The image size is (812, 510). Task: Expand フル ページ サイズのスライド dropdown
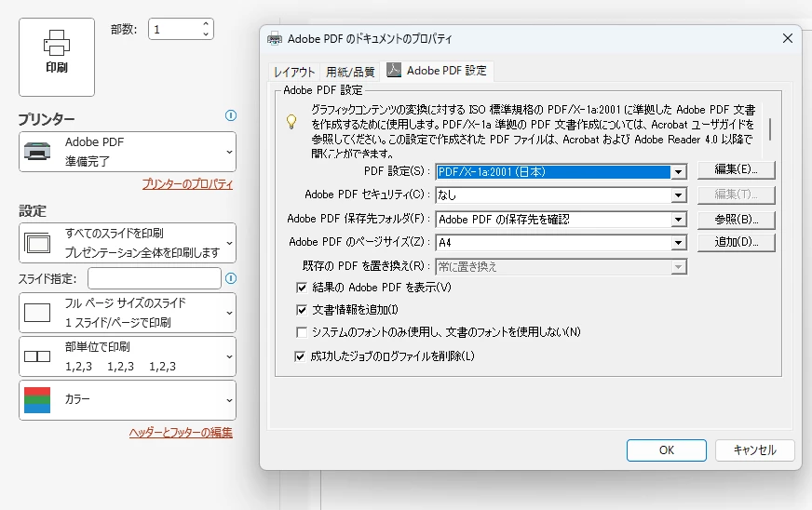click(x=128, y=313)
